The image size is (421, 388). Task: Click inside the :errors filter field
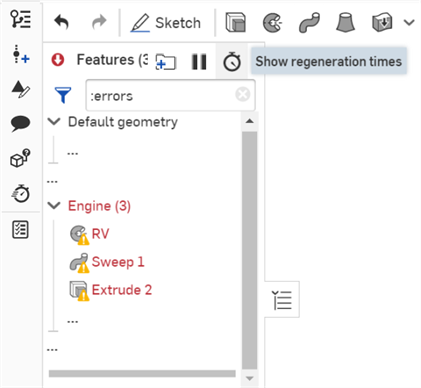pyautogui.click(x=161, y=95)
